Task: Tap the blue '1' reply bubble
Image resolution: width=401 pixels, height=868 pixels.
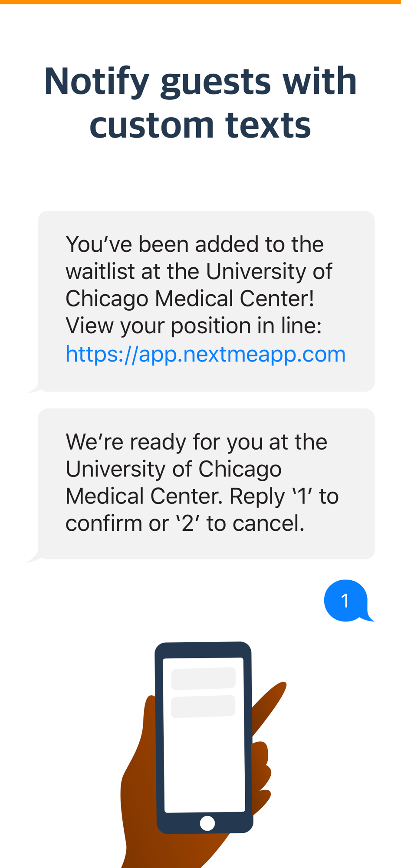Action: [x=345, y=601]
